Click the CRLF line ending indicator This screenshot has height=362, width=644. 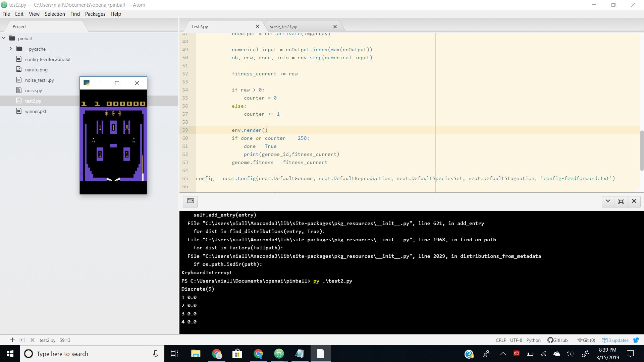[501, 340]
